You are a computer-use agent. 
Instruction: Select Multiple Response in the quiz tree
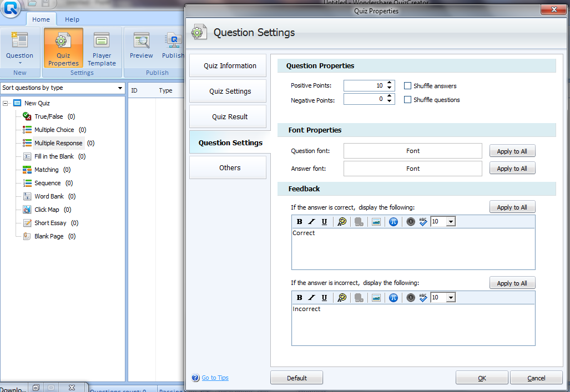pos(58,143)
